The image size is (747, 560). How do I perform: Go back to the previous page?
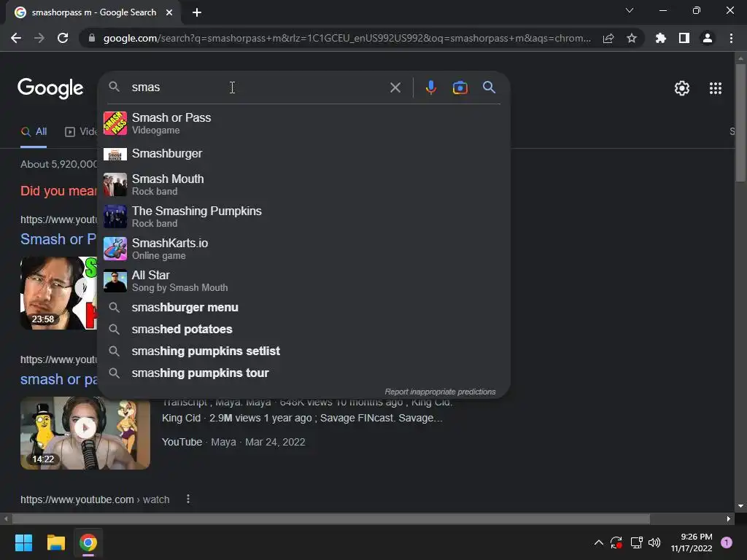(x=16, y=38)
